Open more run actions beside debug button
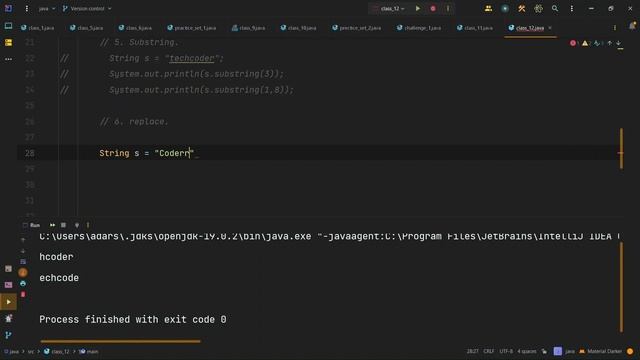 [448, 8]
